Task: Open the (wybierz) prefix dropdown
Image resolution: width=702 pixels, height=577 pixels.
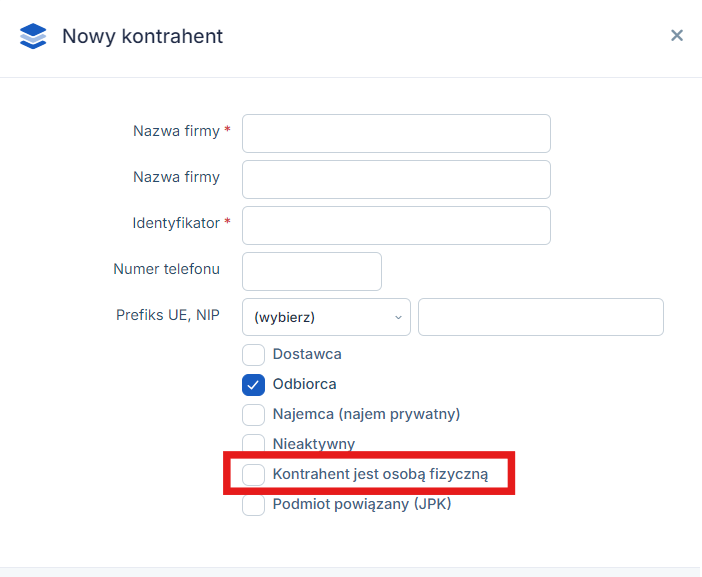Action: [326, 317]
